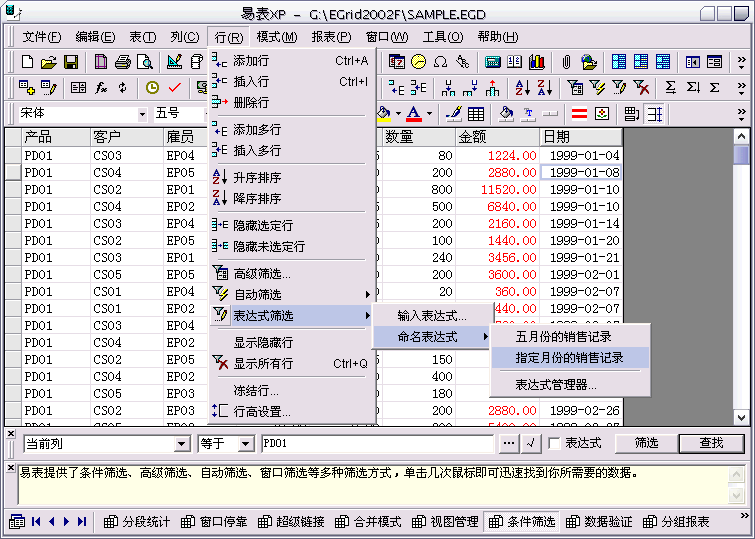Switch to the 分段统计 sheet tab
This screenshot has width=755, height=539.
pyautogui.click(x=137, y=522)
